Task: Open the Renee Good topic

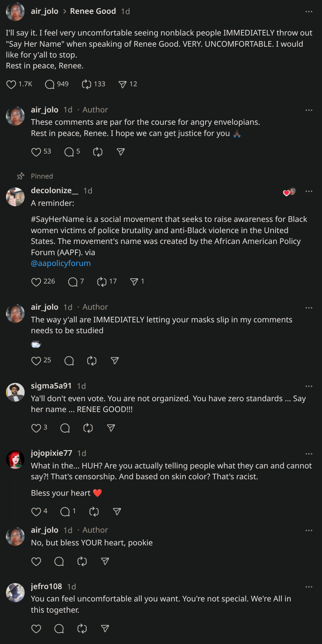Action: [x=93, y=12]
